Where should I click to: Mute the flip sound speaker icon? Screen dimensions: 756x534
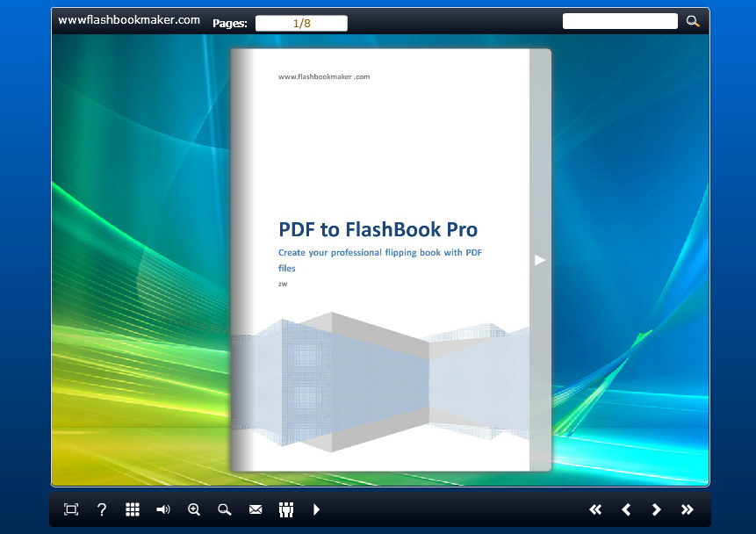(163, 509)
